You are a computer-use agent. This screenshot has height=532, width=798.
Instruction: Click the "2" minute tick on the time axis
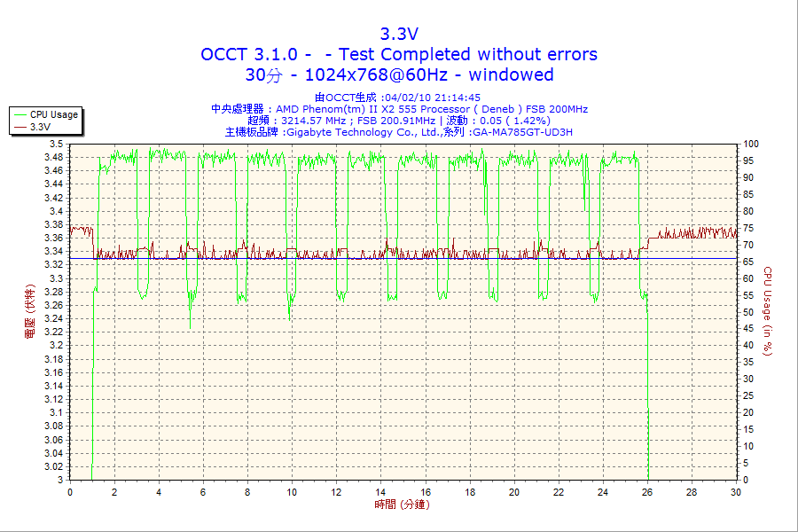(x=114, y=492)
